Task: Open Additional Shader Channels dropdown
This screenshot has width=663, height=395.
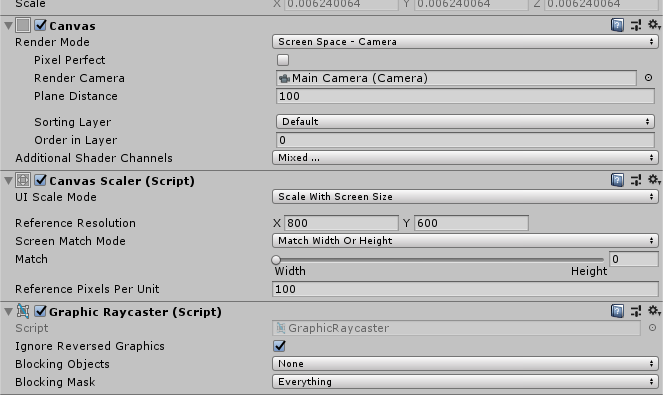Action: coord(465,158)
